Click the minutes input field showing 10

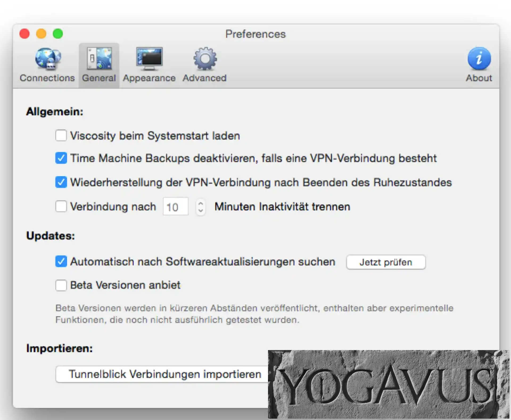pyautogui.click(x=175, y=207)
